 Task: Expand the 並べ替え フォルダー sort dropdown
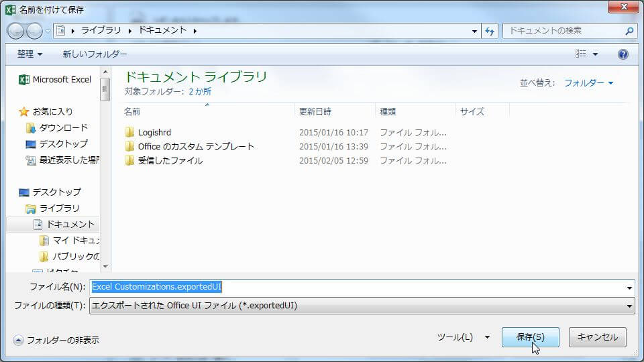pos(588,83)
